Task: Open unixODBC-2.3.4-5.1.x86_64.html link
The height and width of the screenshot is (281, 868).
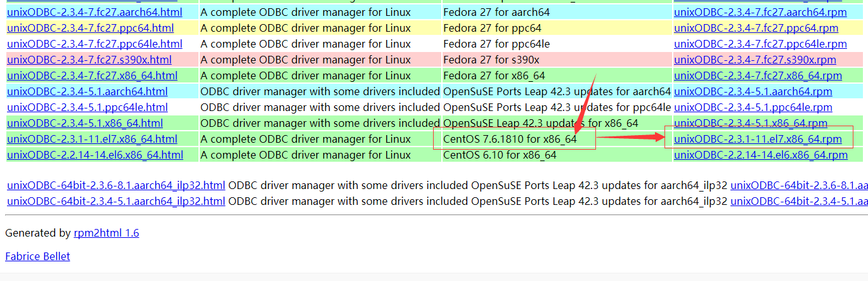Action: (x=85, y=123)
